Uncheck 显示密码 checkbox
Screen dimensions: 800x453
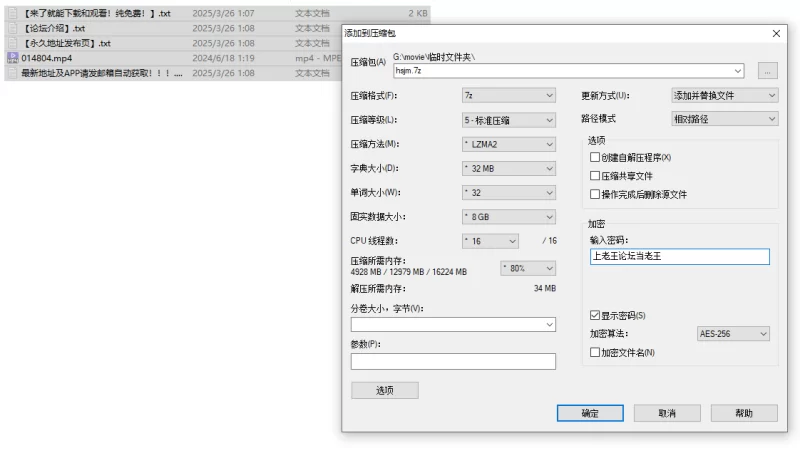(596, 315)
